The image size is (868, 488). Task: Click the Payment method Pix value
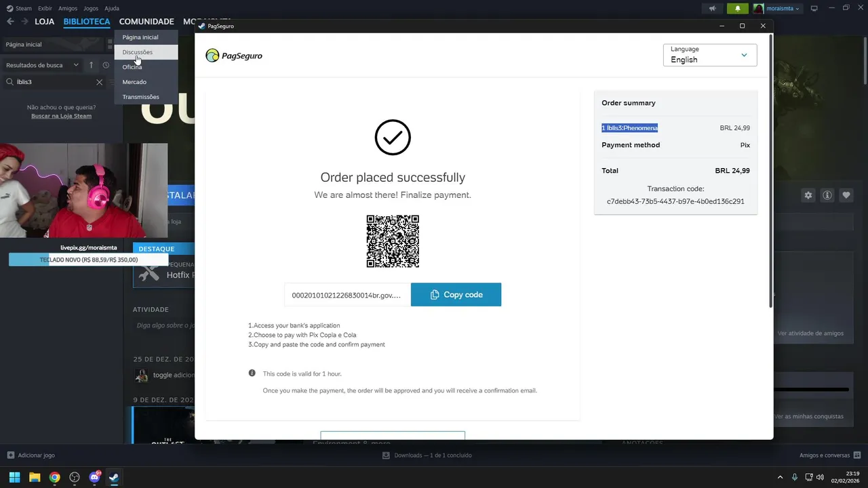click(x=745, y=145)
